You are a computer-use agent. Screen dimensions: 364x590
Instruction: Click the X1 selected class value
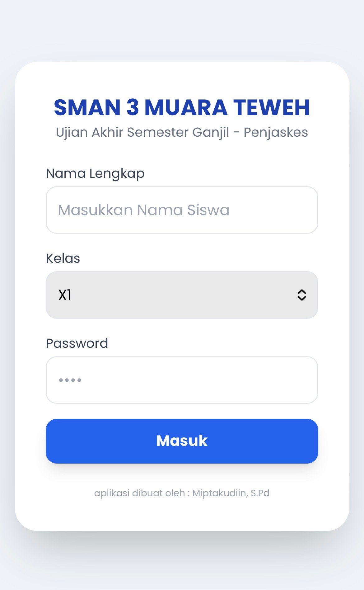tap(65, 295)
